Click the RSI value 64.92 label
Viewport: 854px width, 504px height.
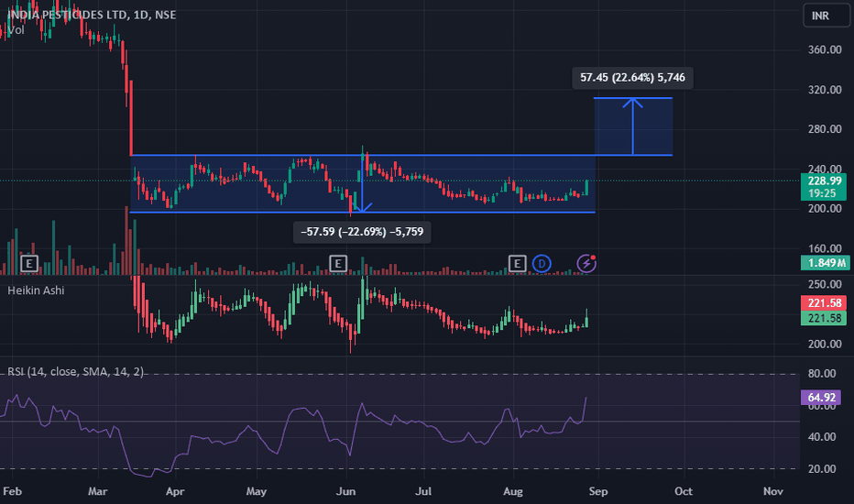(x=821, y=397)
